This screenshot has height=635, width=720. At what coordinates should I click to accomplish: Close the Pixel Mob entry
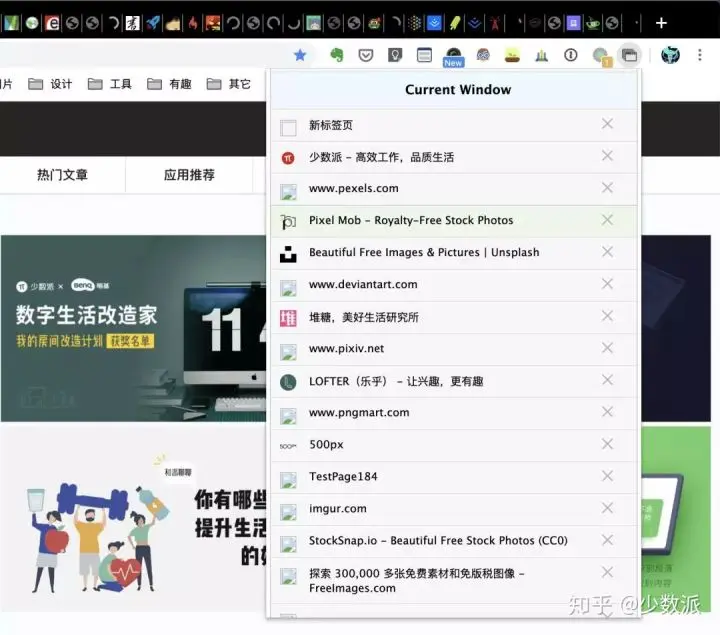pyautogui.click(x=607, y=219)
